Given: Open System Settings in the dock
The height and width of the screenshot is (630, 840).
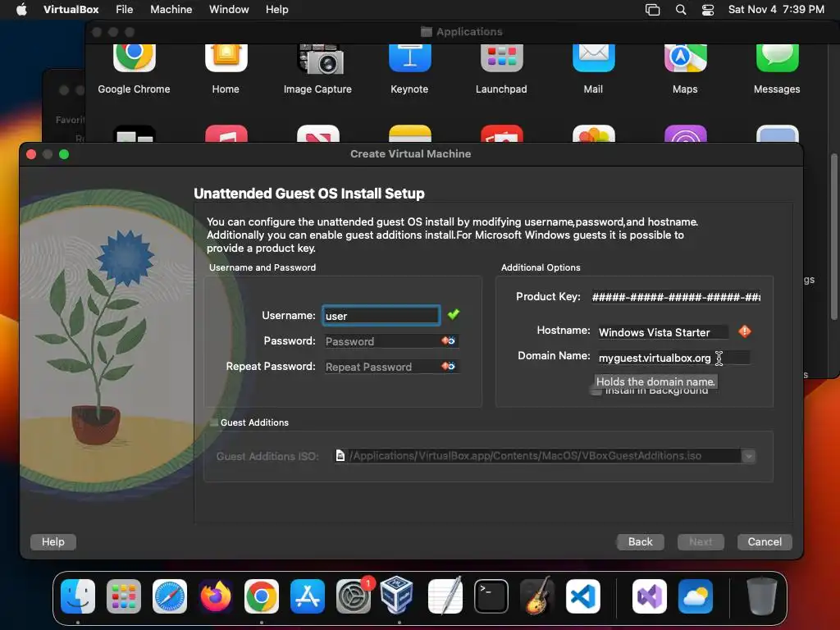Looking at the screenshot, I should coord(354,596).
